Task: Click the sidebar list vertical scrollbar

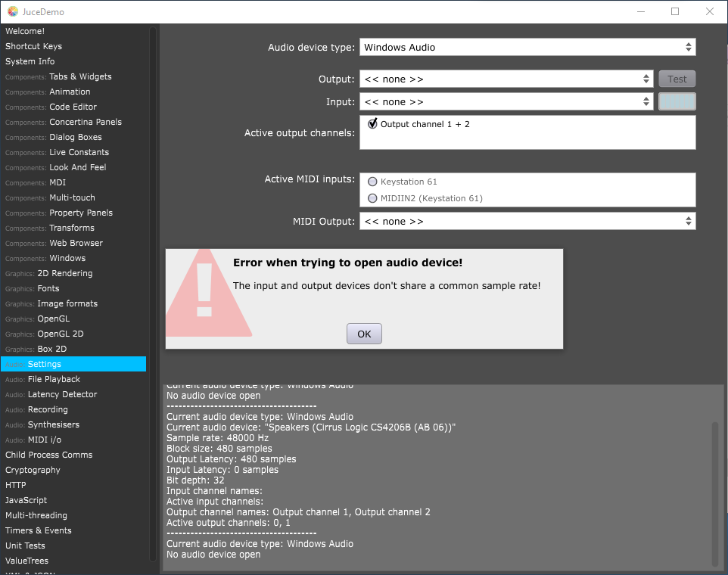Action: tap(153, 227)
